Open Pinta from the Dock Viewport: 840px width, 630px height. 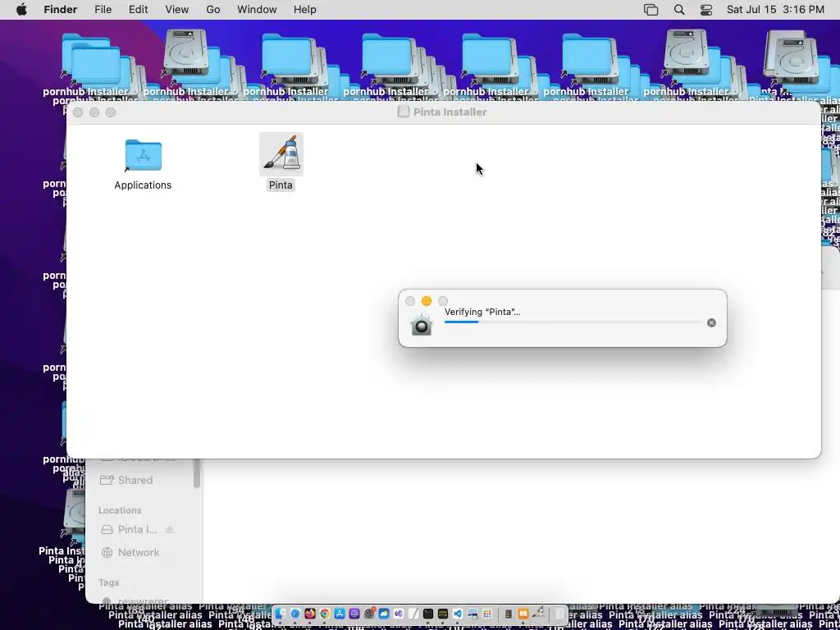pyautogui.click(x=538, y=613)
